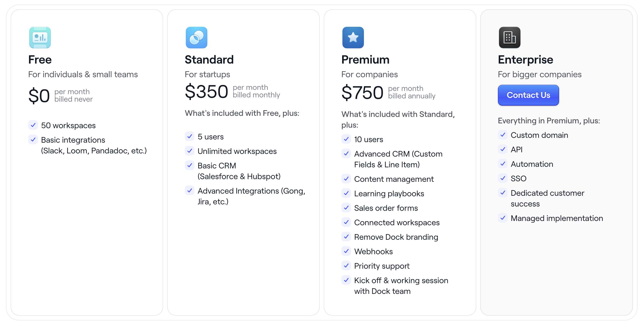
Task: Click the $750 Premium price
Action: click(362, 93)
